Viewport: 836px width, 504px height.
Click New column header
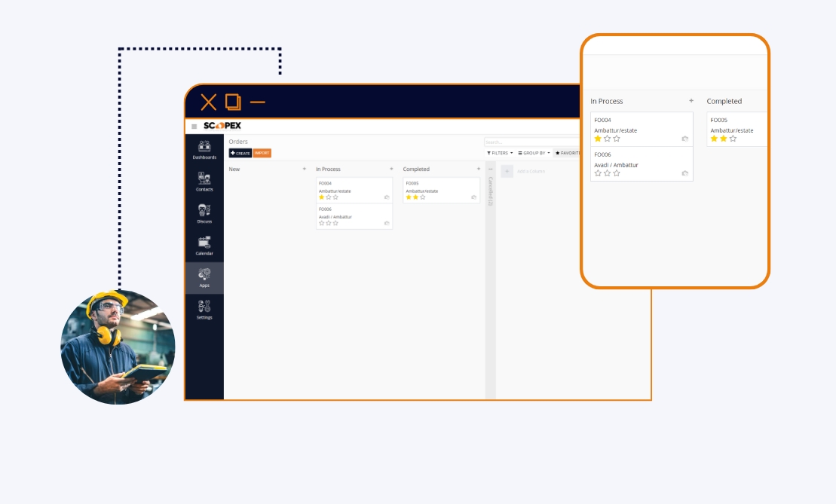pyautogui.click(x=234, y=170)
